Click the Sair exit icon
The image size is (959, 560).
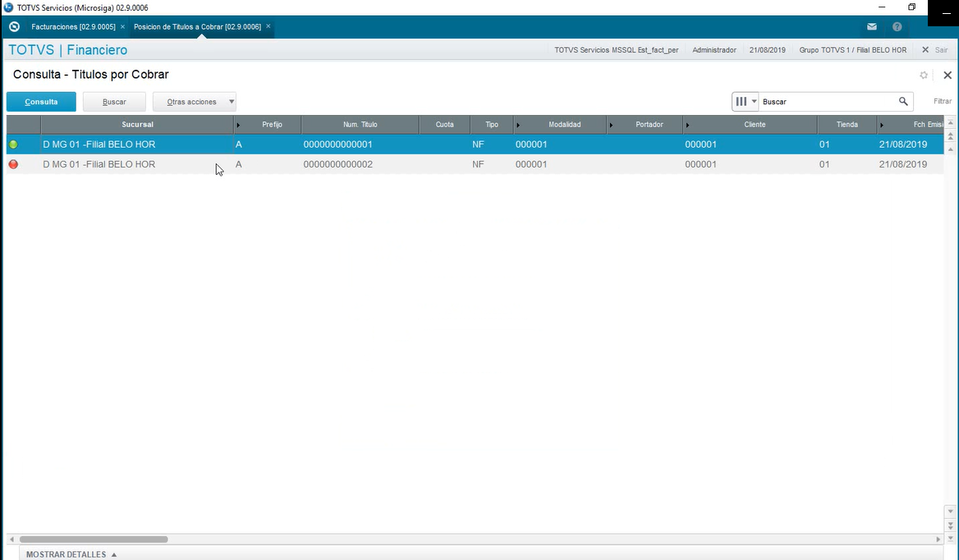[x=925, y=50]
